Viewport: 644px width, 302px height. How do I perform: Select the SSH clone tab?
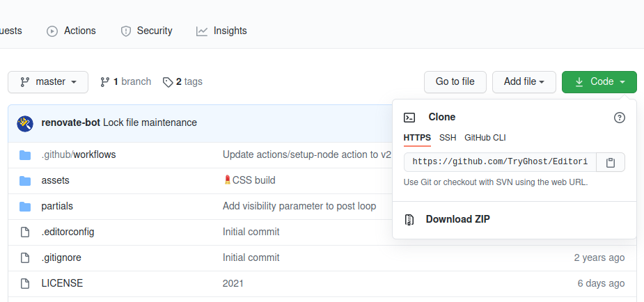click(448, 138)
